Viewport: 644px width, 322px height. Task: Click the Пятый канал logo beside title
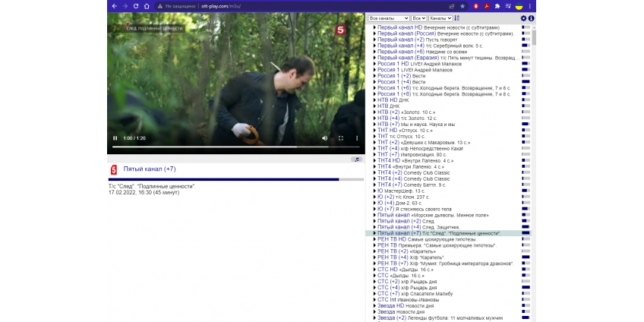coord(114,169)
